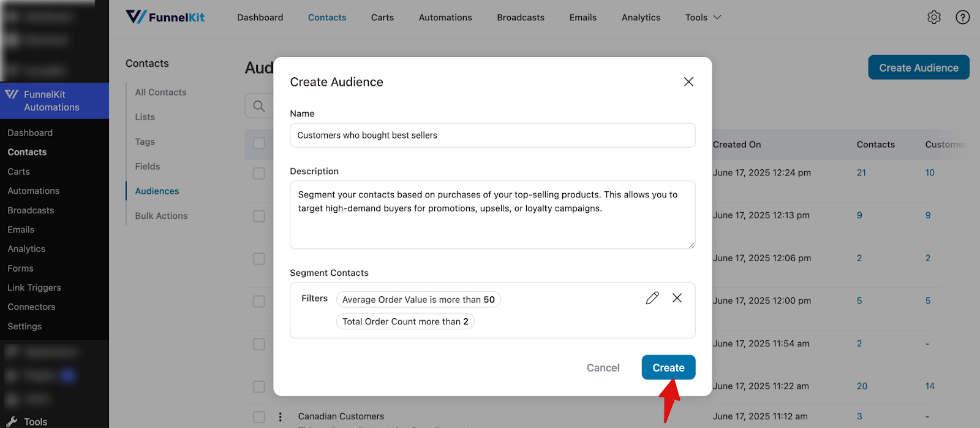
Task: Open FunnelKit Automations in WordPress sidebar
Action: (55, 101)
